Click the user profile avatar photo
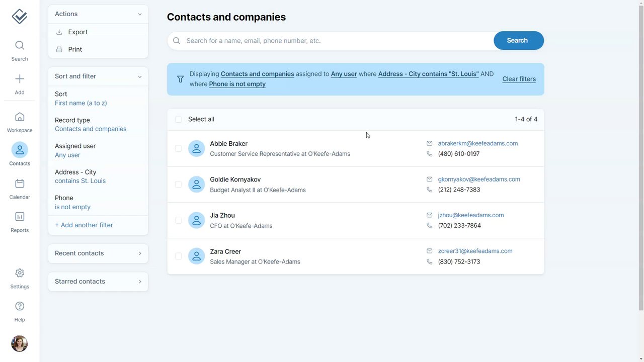The image size is (644, 362). pyautogui.click(x=20, y=344)
